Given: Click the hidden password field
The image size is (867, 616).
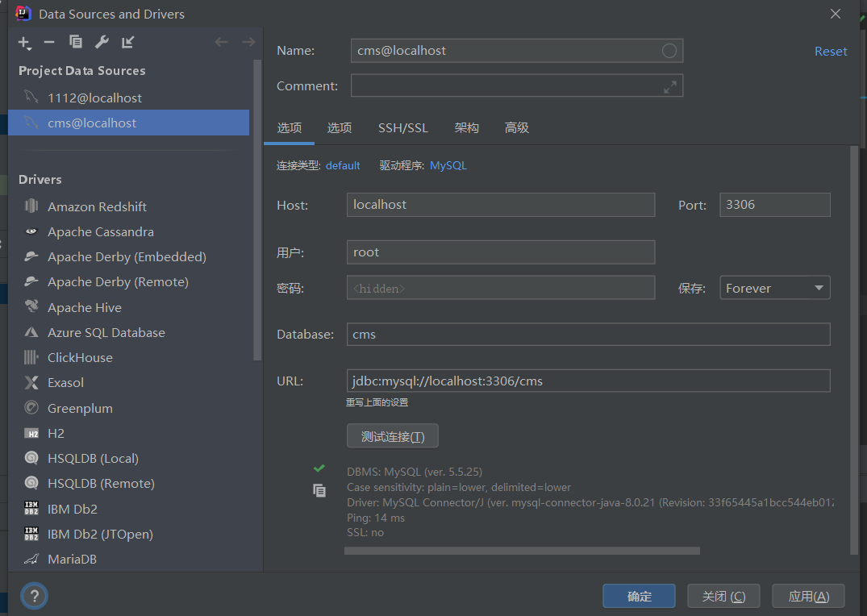Looking at the screenshot, I should click(501, 288).
